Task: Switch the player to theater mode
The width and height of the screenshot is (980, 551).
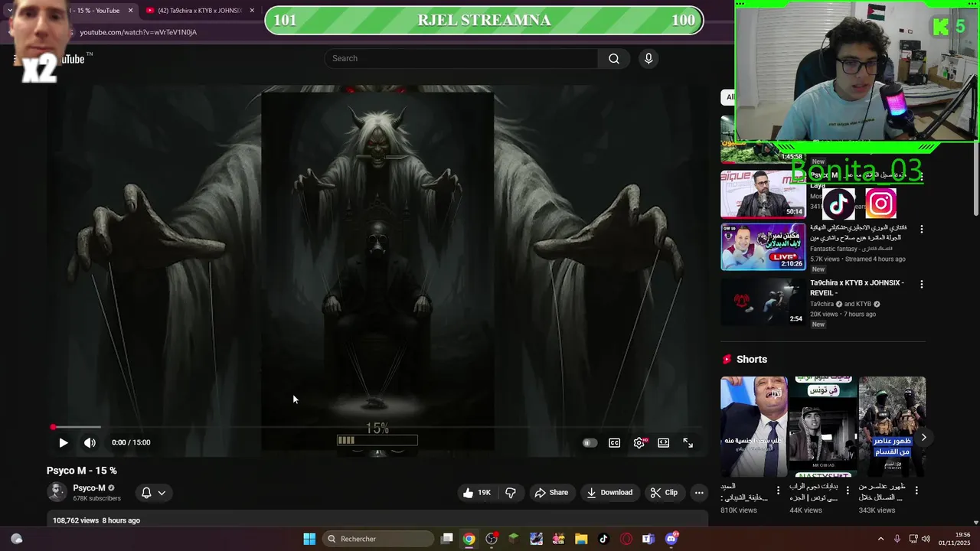Action: coord(664,442)
